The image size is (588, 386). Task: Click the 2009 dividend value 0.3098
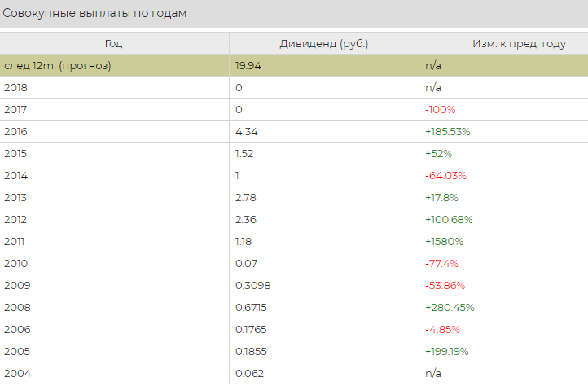click(x=252, y=285)
